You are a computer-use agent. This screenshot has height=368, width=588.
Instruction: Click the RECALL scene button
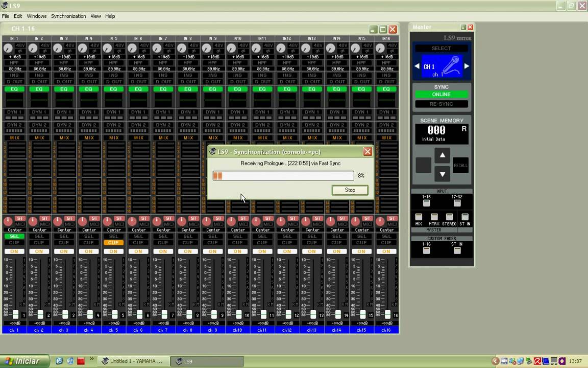460,165
